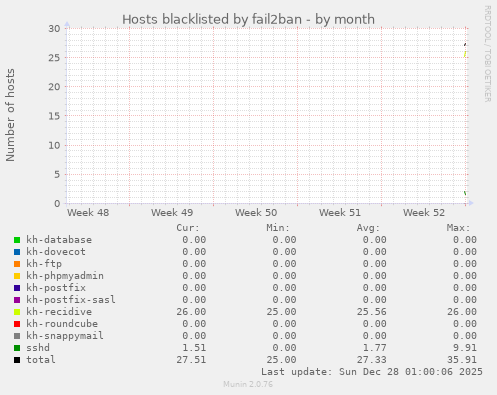
Task: Select the kh-roundcube legend label
Action: tap(62, 324)
